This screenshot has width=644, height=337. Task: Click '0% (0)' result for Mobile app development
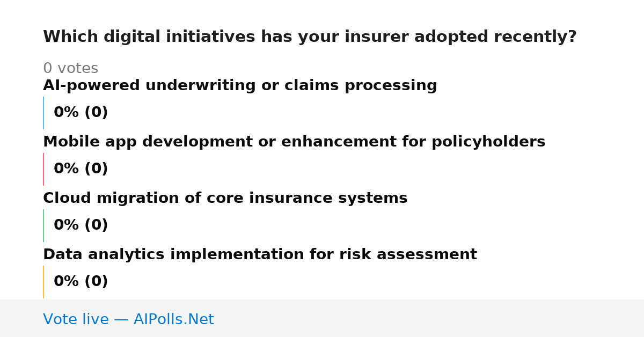pos(81,169)
